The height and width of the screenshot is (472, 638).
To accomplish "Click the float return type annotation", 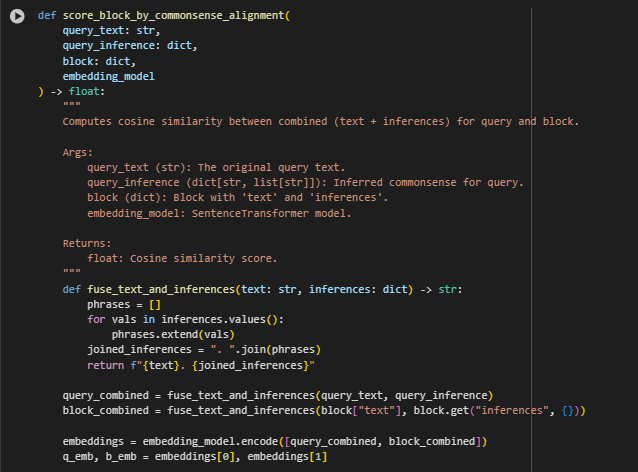I will click(x=84, y=92).
